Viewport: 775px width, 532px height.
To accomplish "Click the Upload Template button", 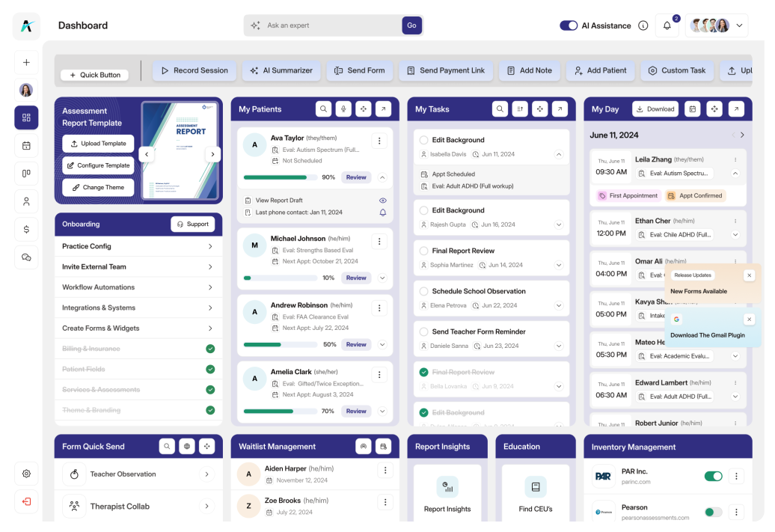I will coord(98,144).
